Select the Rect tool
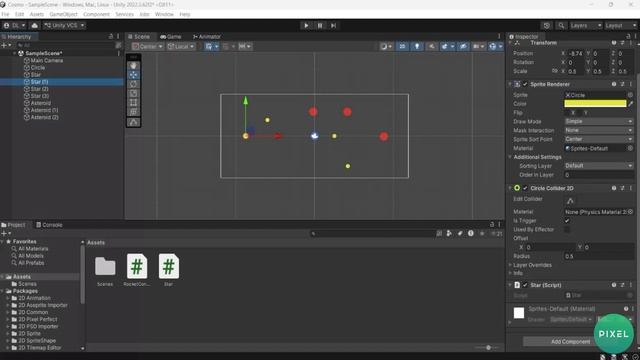The image size is (640, 360). pos(133,103)
